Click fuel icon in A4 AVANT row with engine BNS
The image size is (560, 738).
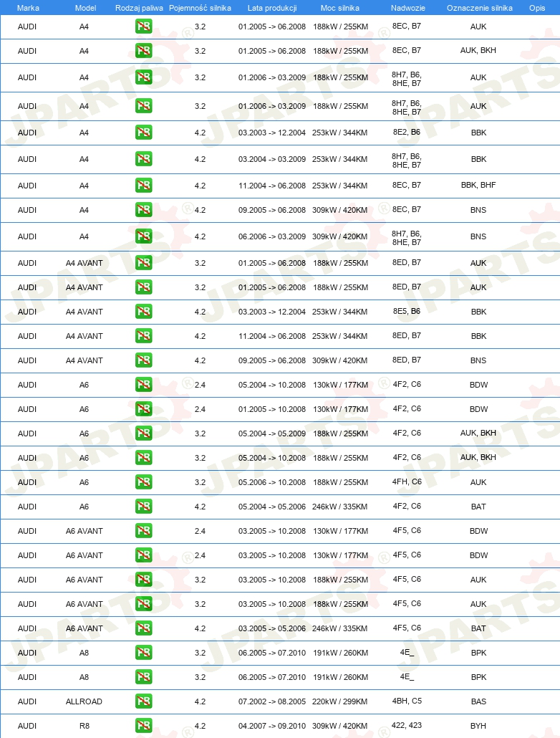coord(143,360)
